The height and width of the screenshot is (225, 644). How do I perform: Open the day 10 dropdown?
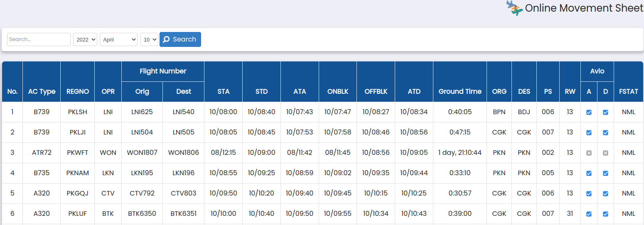(x=149, y=39)
